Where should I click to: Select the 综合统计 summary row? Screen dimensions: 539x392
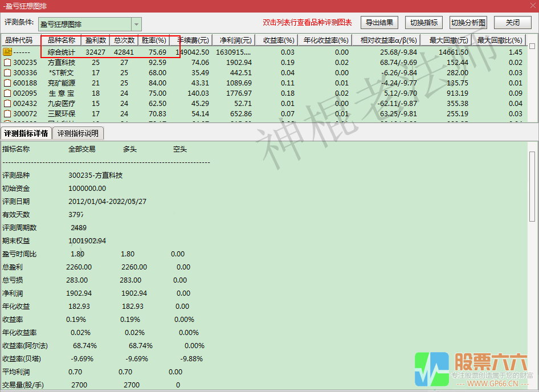click(264, 52)
